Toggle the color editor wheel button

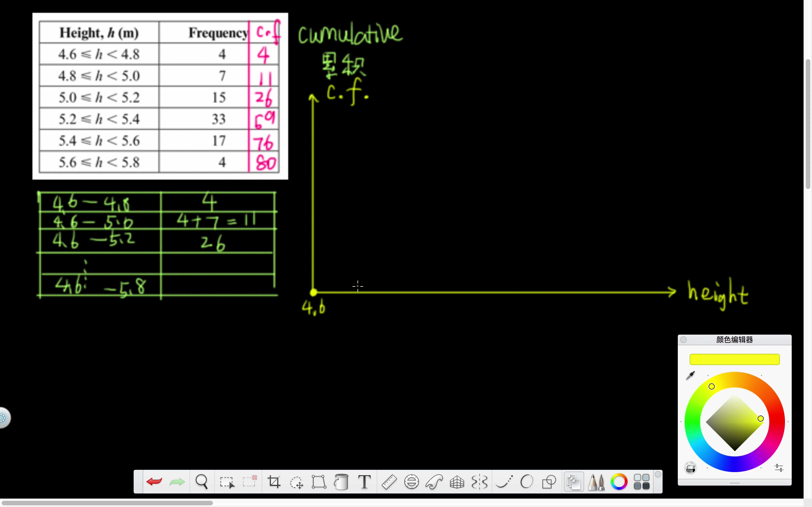[619, 482]
